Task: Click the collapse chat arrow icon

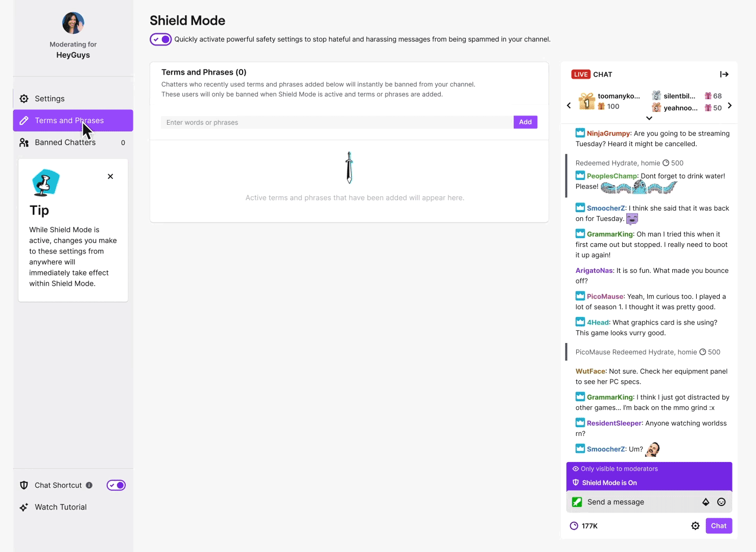Action: (x=724, y=75)
